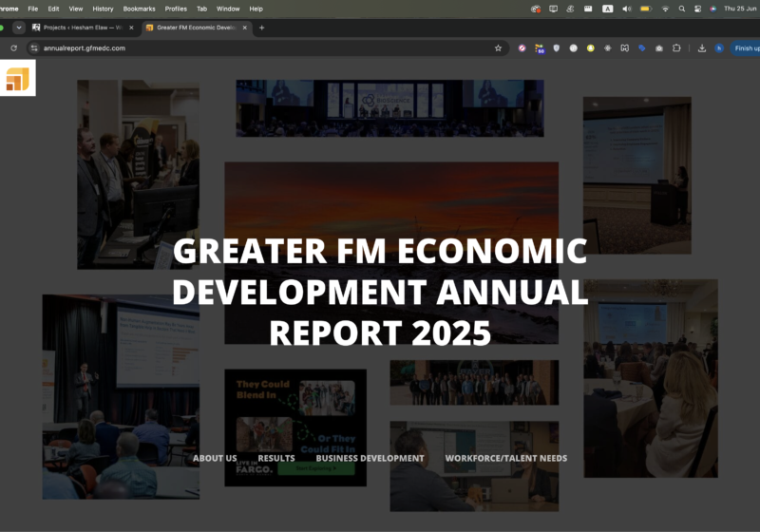
Task: Switch to Projects Hesham Elaw tab
Action: tap(83, 28)
